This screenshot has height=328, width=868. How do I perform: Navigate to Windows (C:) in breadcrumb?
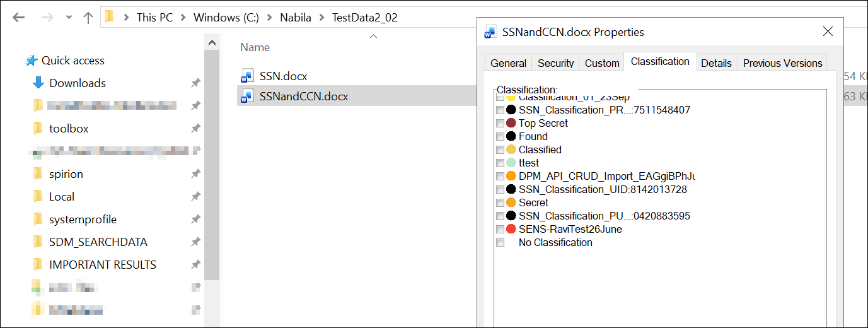click(226, 18)
